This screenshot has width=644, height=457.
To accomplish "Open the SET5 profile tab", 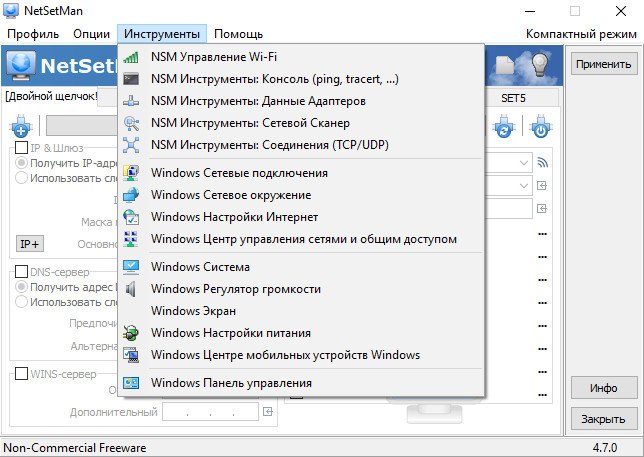I will 513,98.
